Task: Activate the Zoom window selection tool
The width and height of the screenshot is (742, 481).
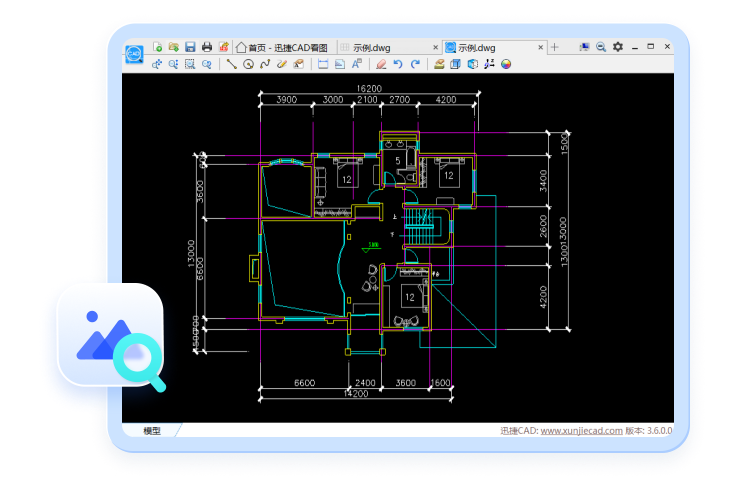Action: tap(190, 64)
